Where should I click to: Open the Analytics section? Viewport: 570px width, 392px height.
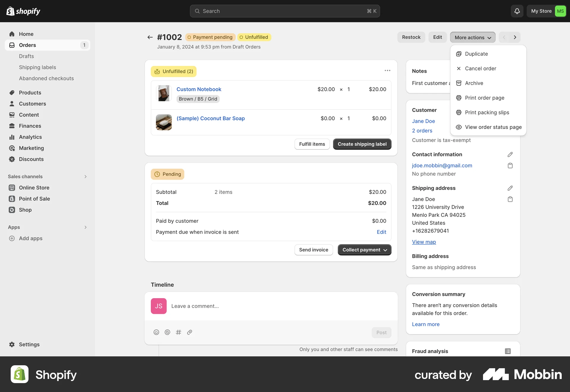[x=30, y=137]
